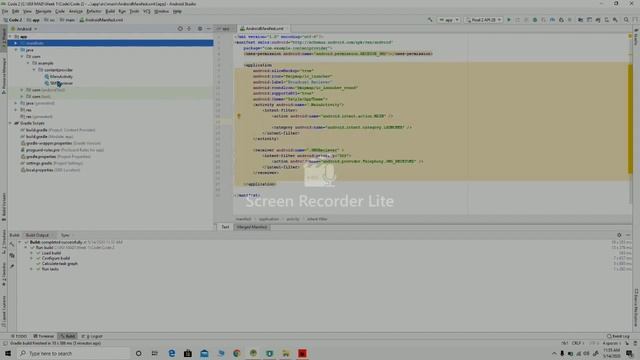Open the Event Log button
640x360 pixels.
point(618,336)
